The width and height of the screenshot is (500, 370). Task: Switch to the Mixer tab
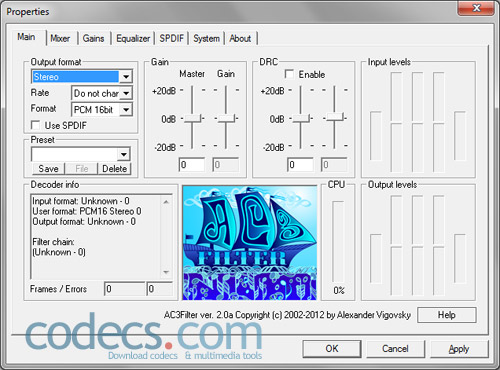tap(60, 38)
